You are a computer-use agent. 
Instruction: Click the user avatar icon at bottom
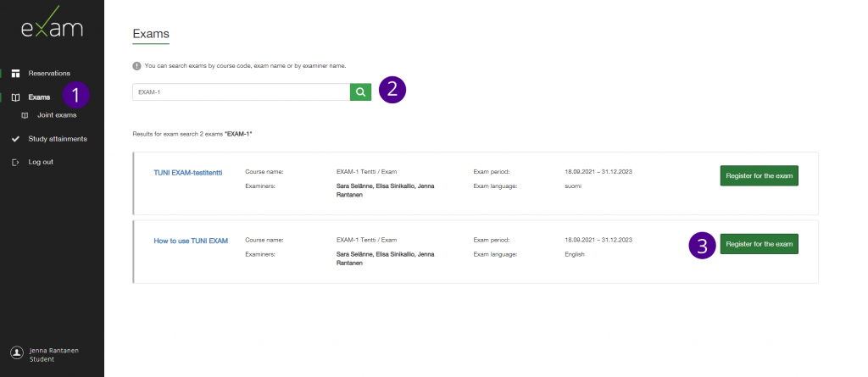tap(16, 354)
